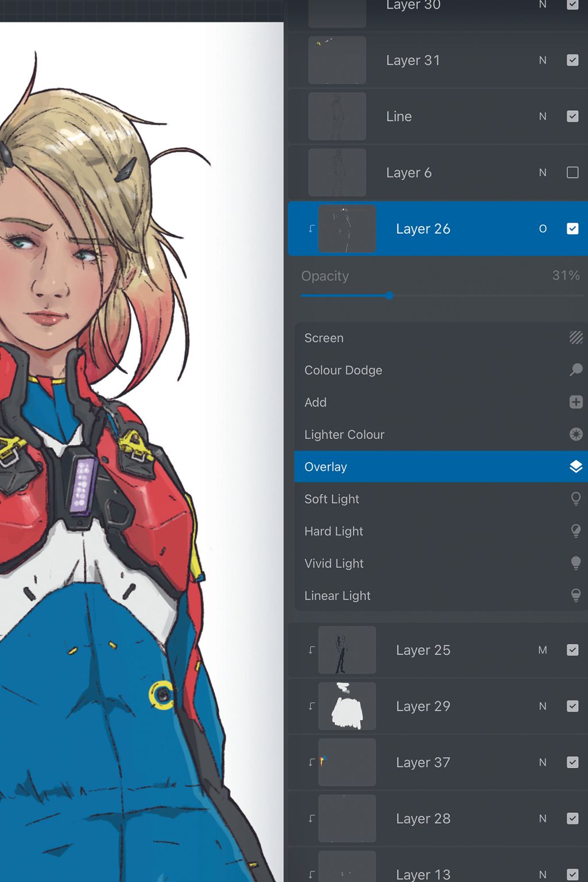Select Colour Dodge from the blend list

coord(343,370)
